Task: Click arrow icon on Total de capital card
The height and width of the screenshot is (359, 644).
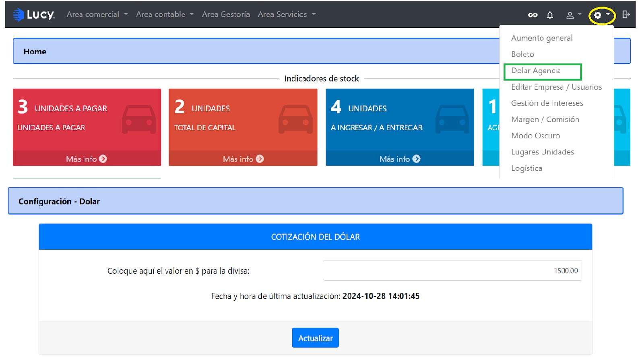Action: click(260, 159)
